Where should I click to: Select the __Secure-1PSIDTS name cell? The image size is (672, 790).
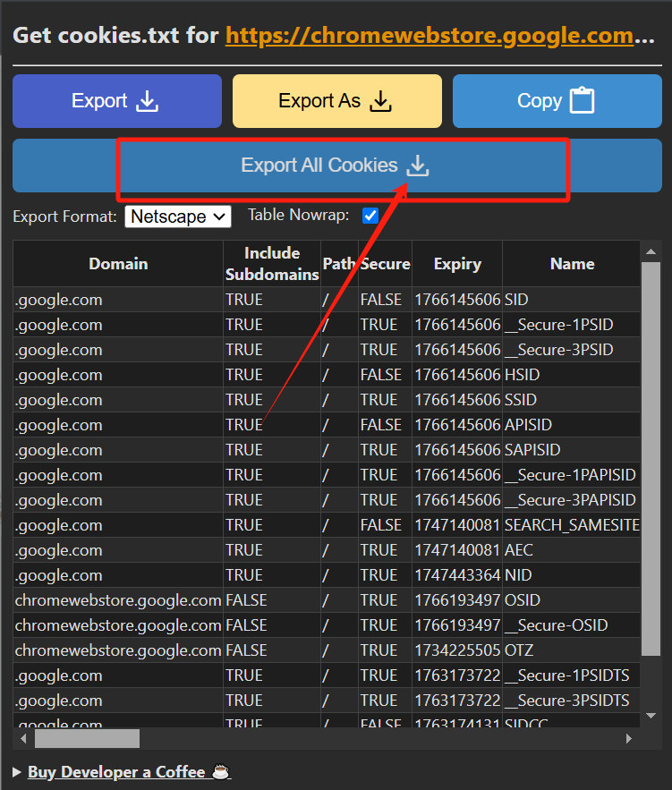(572, 675)
